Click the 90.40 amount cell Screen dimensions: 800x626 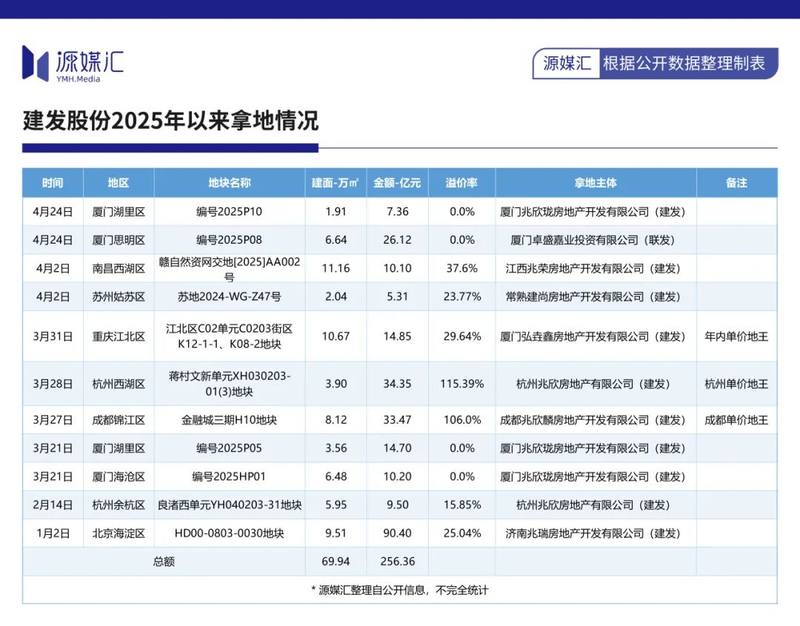[397, 534]
